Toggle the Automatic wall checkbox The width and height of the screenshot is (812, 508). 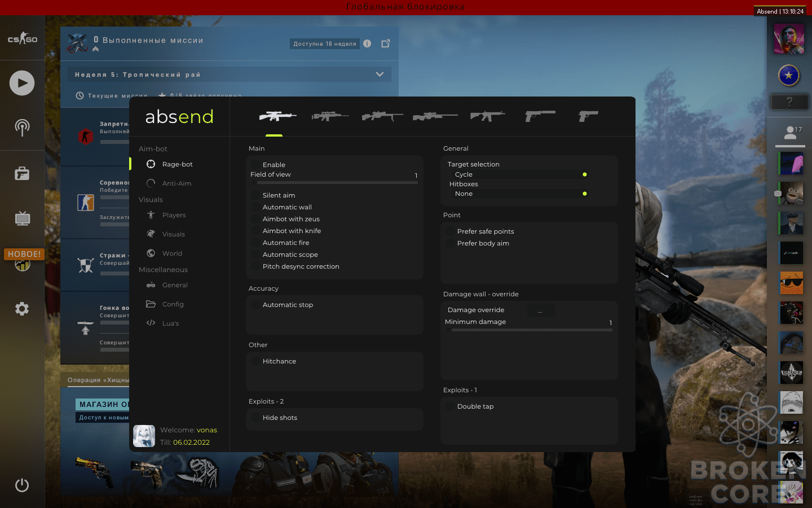click(255, 207)
